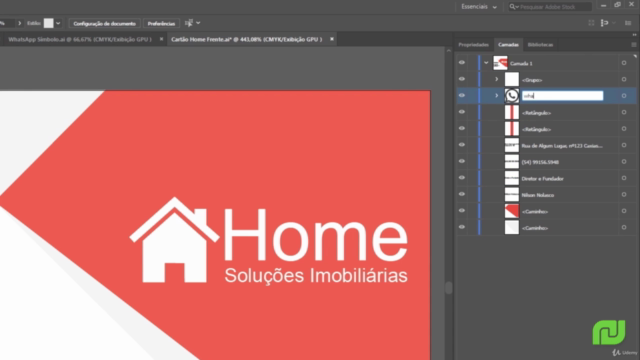The image size is (640, 360).
Task: Click the grey <Caminho> layer thumbnail
Action: (512, 227)
